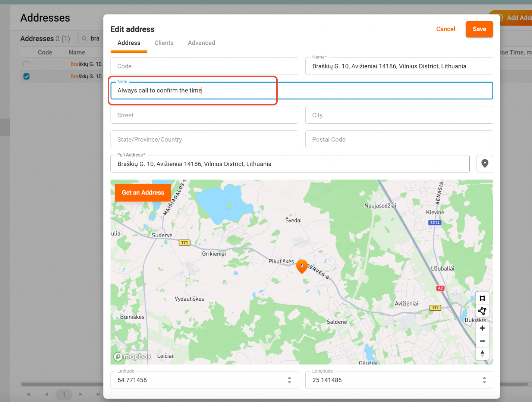Click the Longitude field showing 25.141486
Screen dimensions: 532x402
pos(399,380)
